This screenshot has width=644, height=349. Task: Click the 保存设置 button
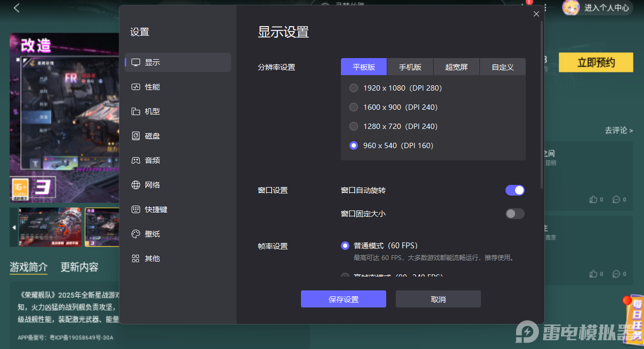(344, 299)
